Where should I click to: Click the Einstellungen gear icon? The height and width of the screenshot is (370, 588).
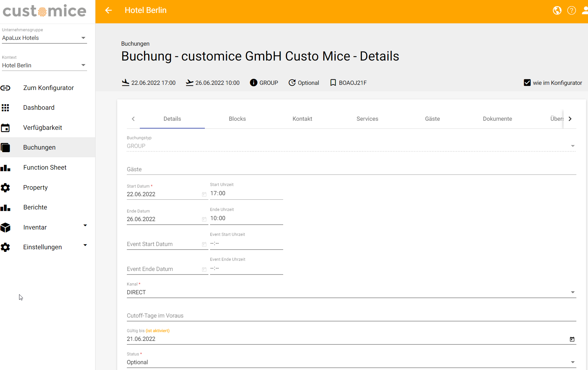(x=6, y=247)
